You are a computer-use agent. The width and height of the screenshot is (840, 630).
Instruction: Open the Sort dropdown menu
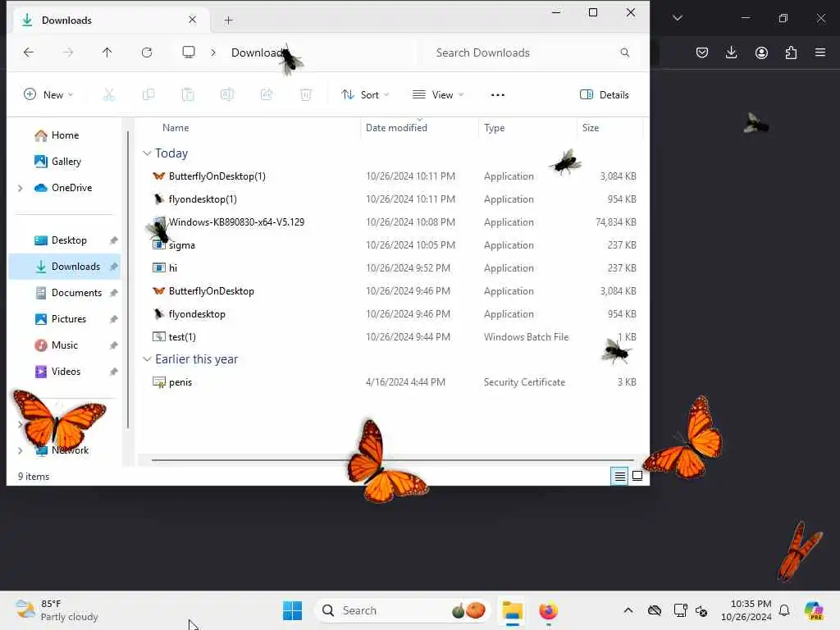tap(365, 95)
